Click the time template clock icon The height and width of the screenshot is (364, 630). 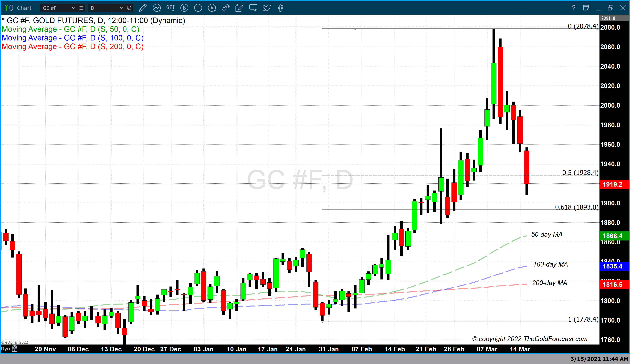(129, 8)
